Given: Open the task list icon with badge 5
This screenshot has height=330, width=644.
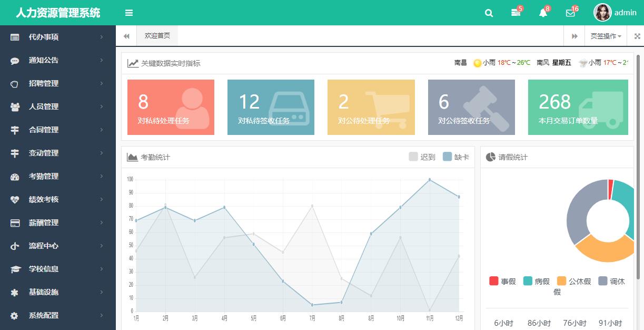Looking at the screenshot, I should coord(516,13).
